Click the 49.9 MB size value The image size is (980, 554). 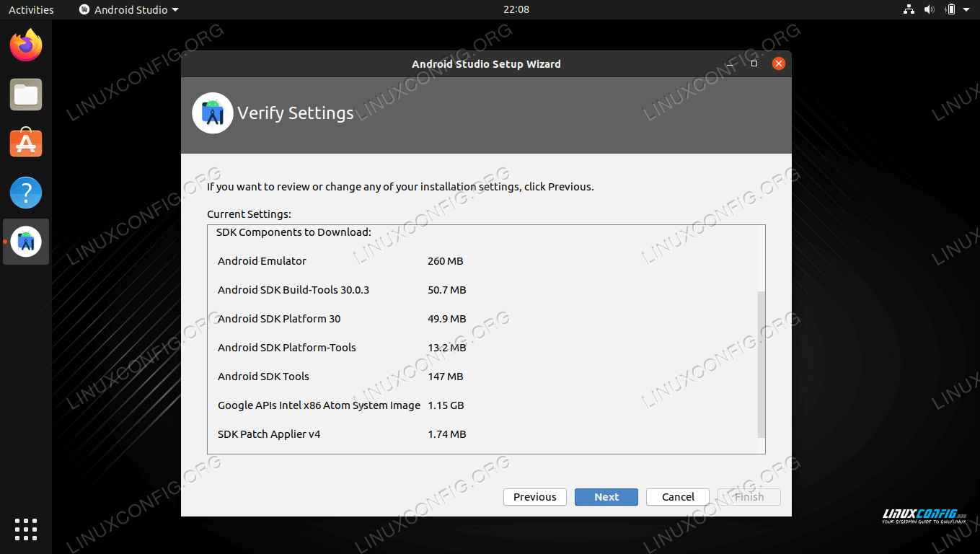pyautogui.click(x=447, y=319)
